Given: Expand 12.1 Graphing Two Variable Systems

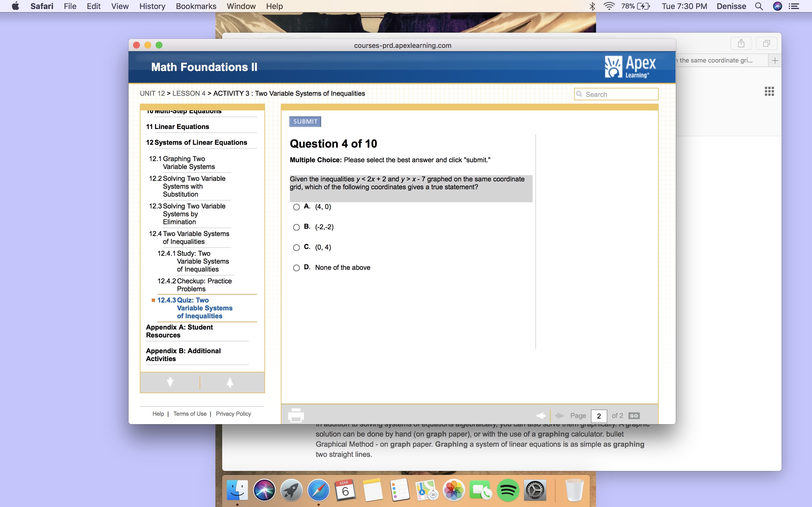Looking at the screenshot, I should coord(188,163).
